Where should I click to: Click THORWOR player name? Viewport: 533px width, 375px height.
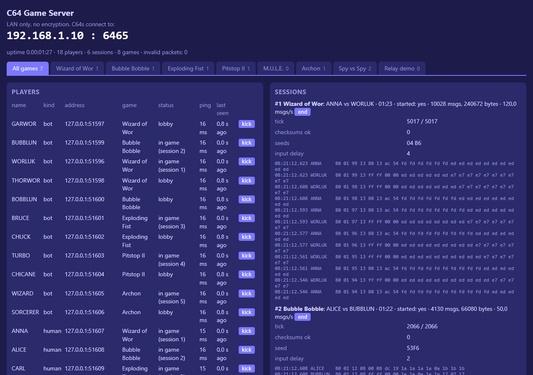click(x=26, y=181)
